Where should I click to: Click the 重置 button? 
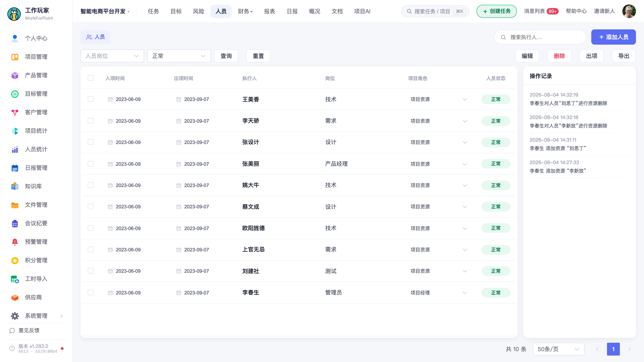(258, 56)
